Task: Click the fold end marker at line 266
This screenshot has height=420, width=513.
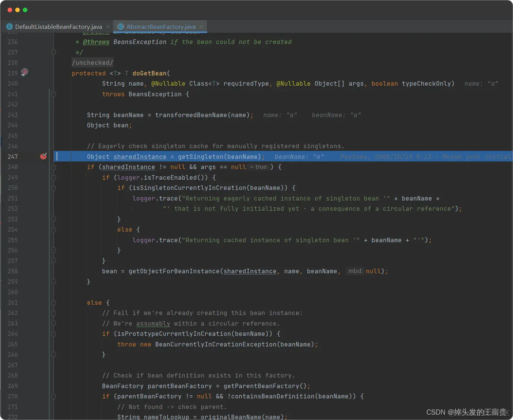Action: (54, 354)
